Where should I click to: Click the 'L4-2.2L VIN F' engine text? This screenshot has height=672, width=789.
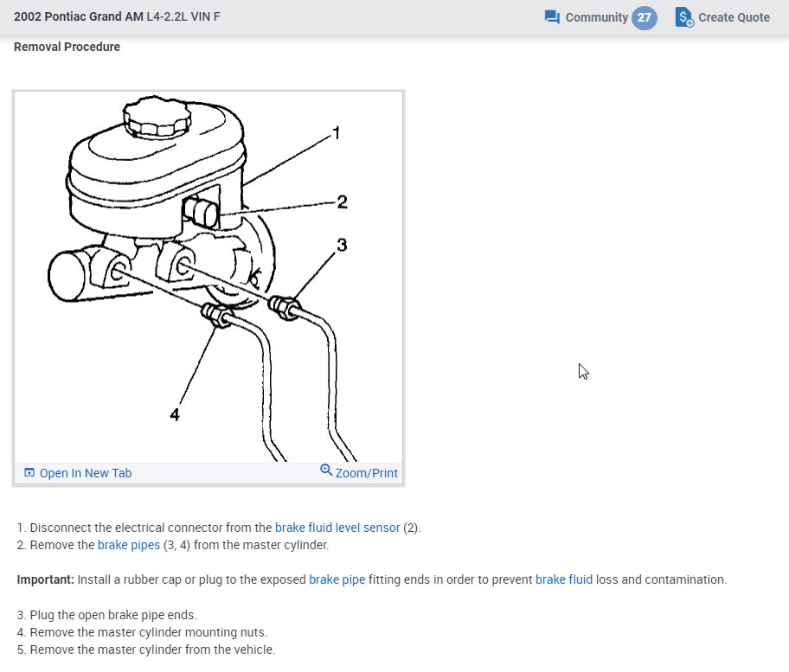(183, 16)
